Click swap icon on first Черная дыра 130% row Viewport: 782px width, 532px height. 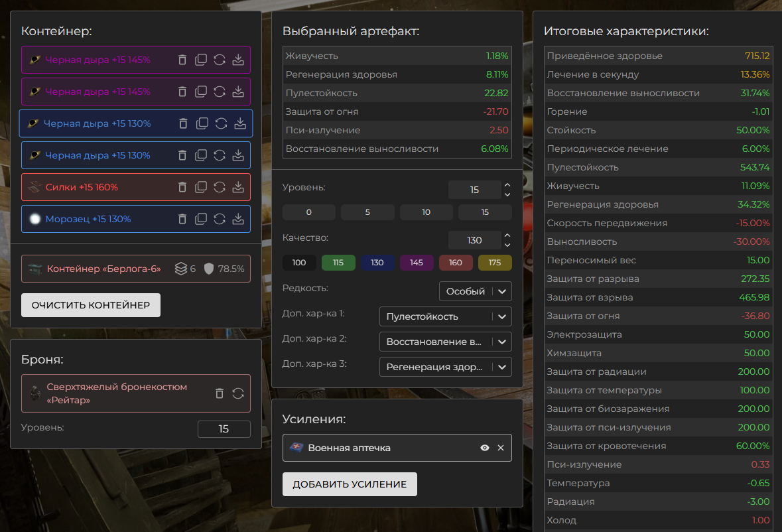(221, 123)
